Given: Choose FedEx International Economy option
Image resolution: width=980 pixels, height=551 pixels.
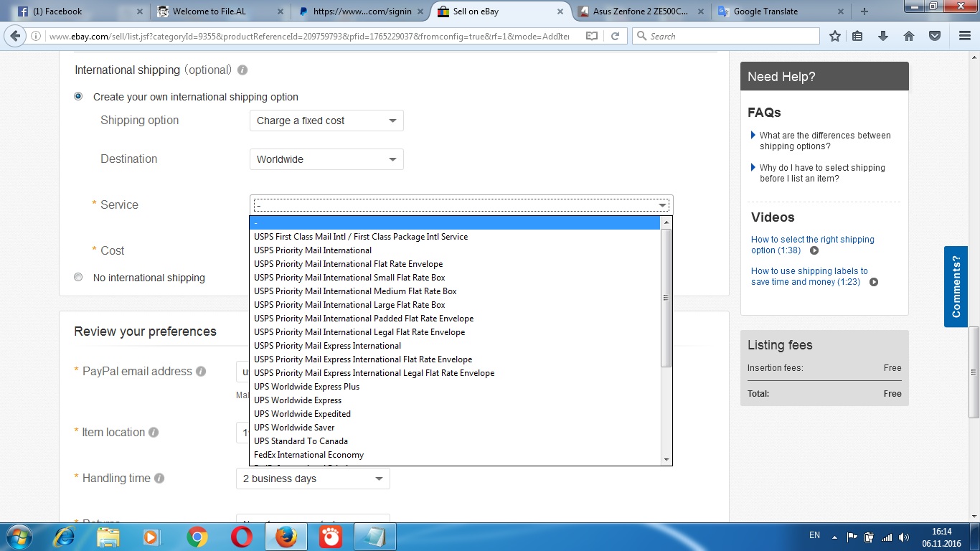Looking at the screenshot, I should [455, 455].
